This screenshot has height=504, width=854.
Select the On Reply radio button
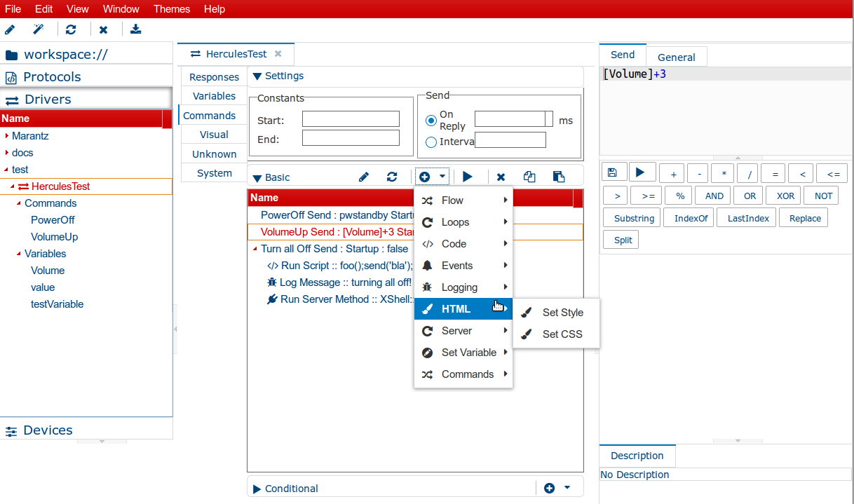coord(431,121)
